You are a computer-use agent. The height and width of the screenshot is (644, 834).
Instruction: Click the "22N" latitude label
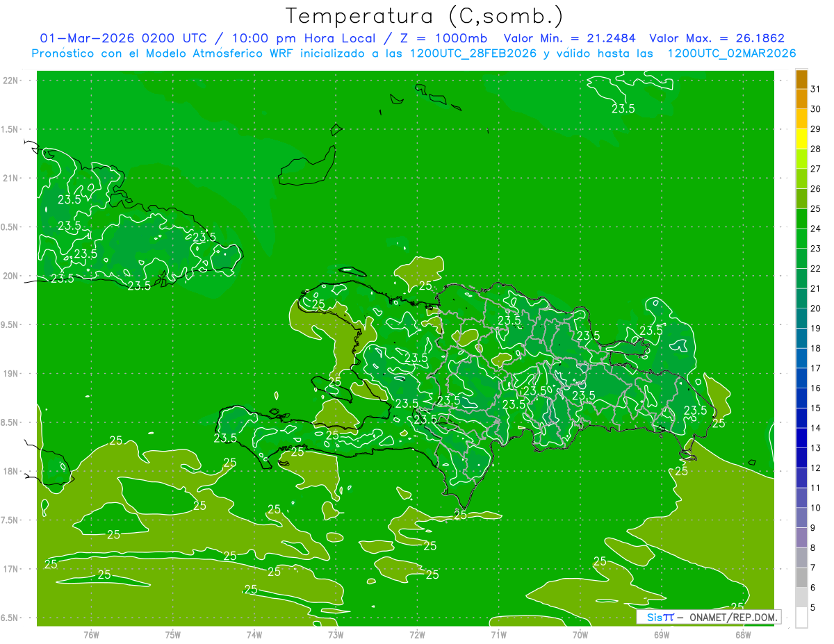click(10, 81)
